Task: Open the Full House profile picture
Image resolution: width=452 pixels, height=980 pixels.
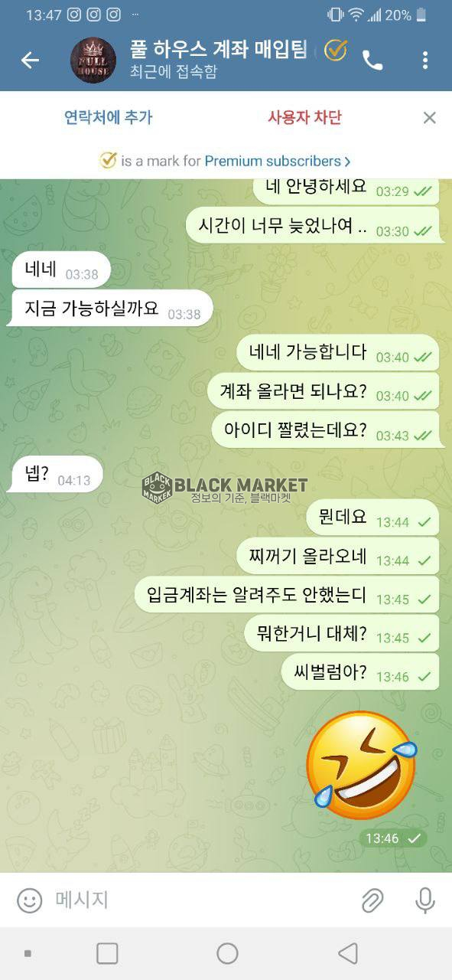Action: 93,60
